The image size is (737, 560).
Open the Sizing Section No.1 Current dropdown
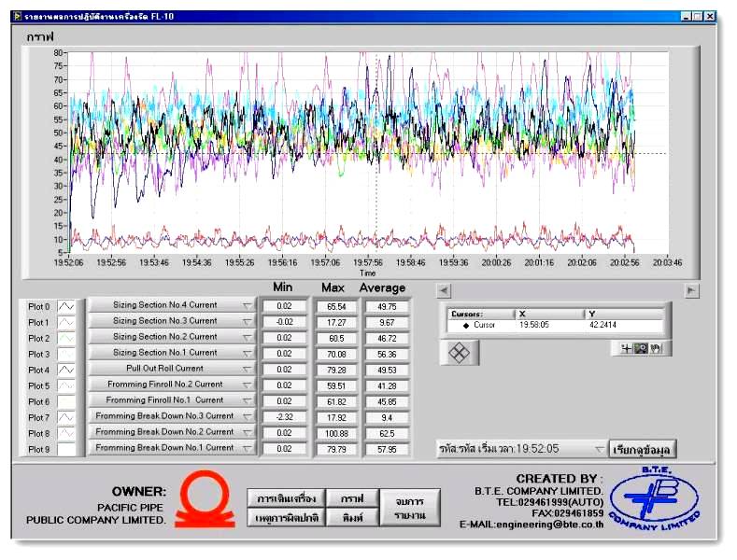[x=172, y=353]
